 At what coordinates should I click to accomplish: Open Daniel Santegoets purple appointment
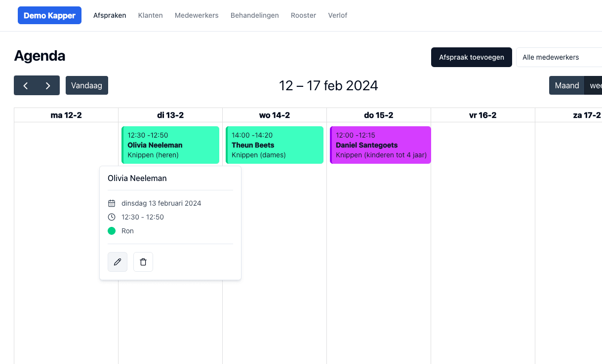(380, 145)
